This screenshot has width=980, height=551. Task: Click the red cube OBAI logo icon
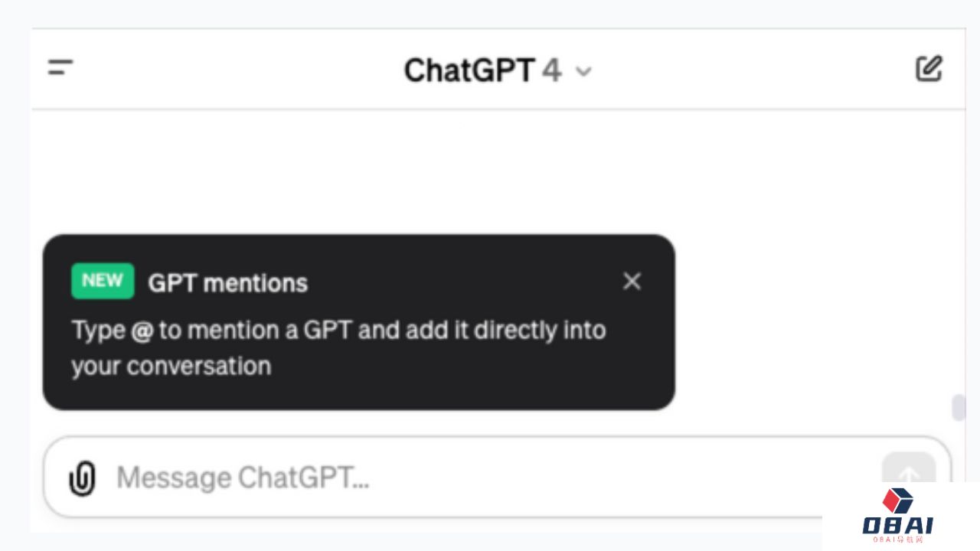(897, 500)
